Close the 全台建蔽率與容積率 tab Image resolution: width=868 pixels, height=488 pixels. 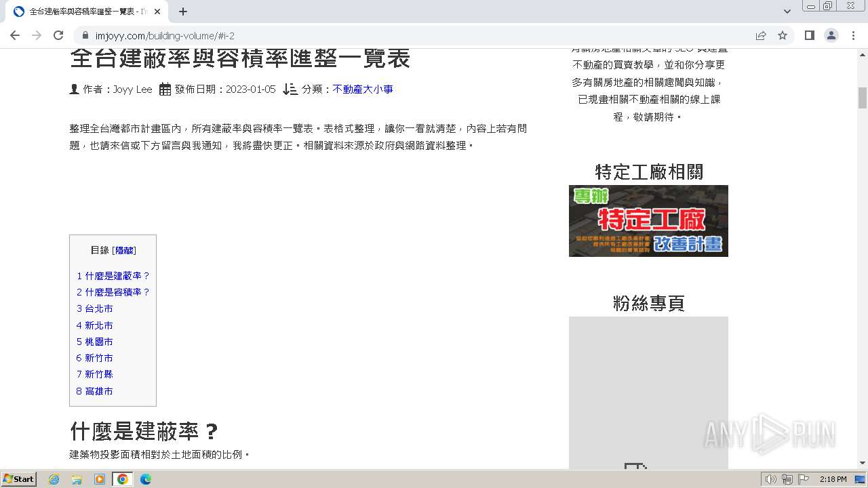158,12
